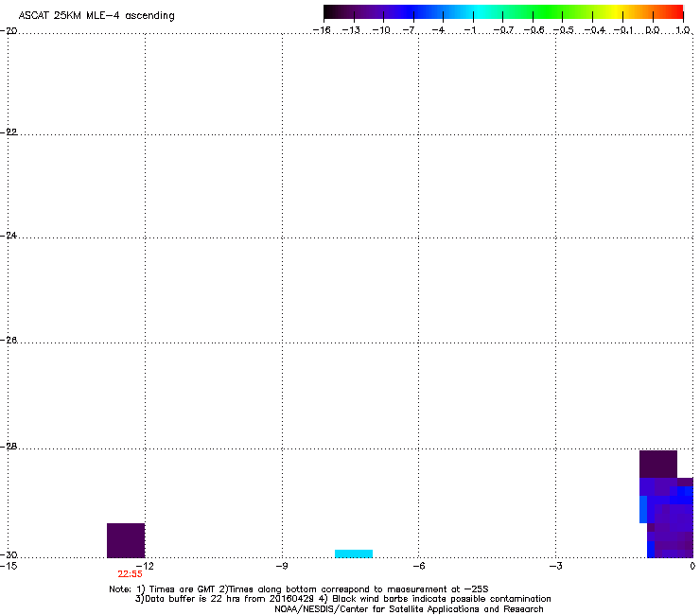Click the -22 latitude axis label
Screen dimensions: 700x615
(x=9, y=132)
